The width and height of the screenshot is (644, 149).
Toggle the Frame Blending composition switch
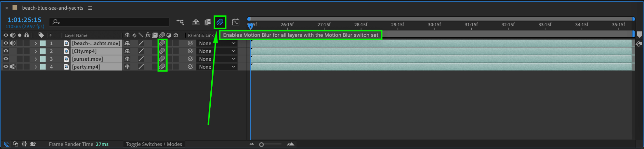[208, 22]
